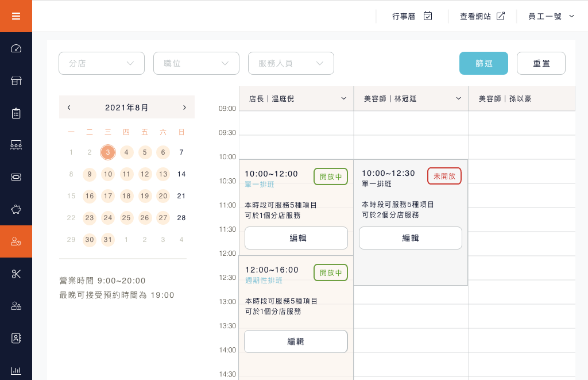Go to previous month in calendar

pos(69,108)
